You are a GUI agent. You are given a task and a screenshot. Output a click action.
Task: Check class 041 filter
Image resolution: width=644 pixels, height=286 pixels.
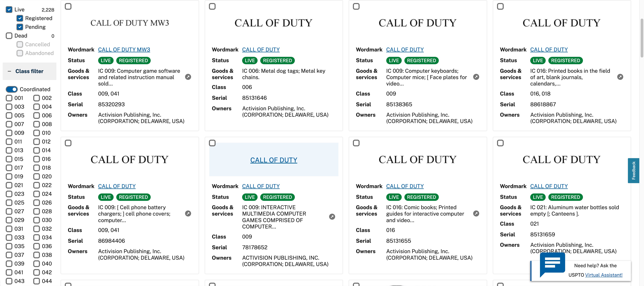click(x=9, y=272)
